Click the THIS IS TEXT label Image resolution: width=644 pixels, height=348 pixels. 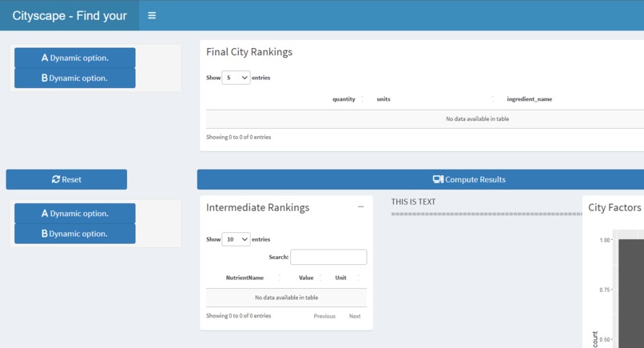(x=413, y=202)
